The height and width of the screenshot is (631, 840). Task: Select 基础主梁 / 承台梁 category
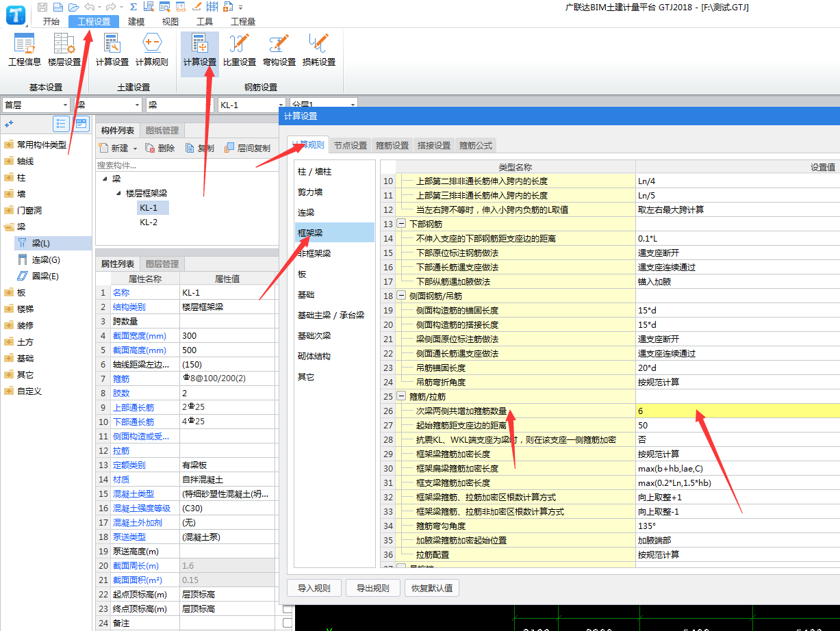pos(335,315)
